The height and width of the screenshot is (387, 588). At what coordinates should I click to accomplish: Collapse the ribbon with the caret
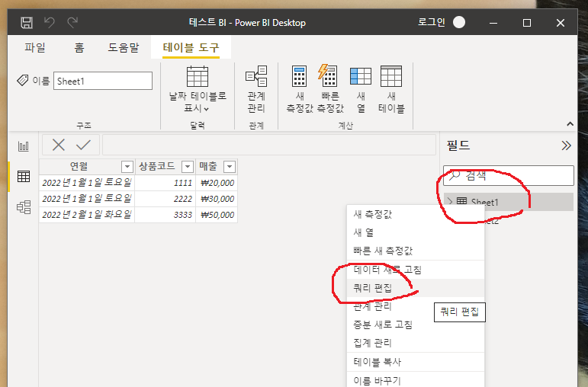pos(570,124)
